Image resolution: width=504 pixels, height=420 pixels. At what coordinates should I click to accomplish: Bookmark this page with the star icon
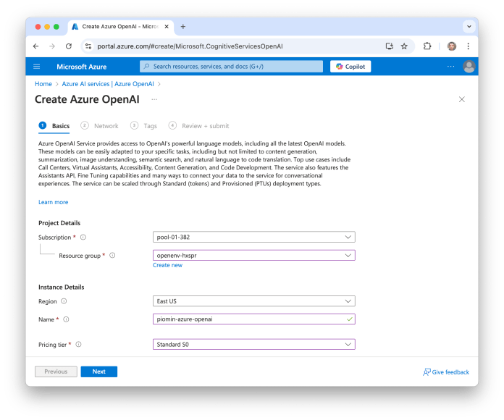pos(404,46)
